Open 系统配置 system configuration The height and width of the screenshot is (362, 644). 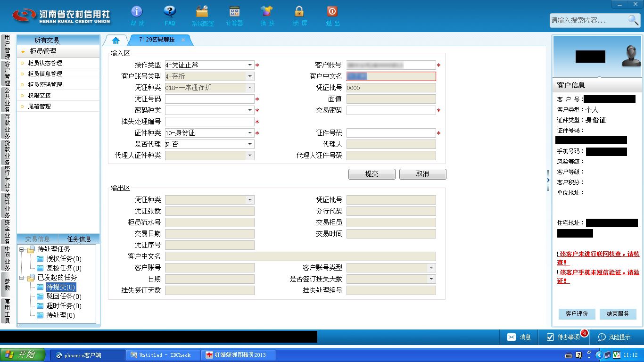click(202, 16)
